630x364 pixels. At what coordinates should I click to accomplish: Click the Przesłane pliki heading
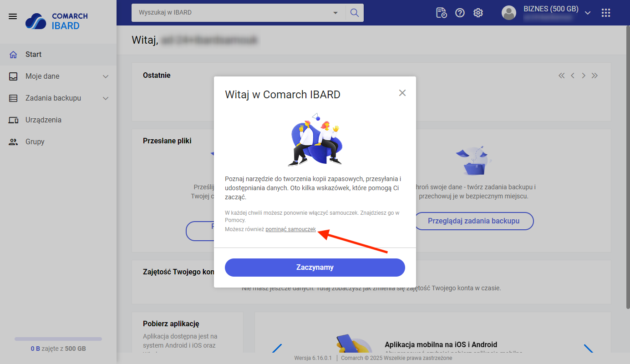167,141
